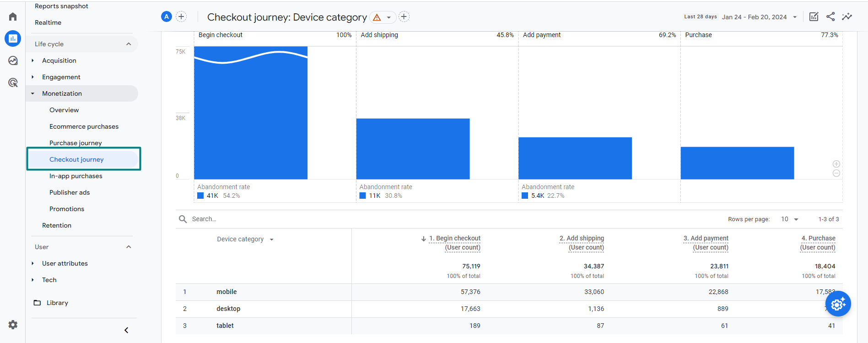
Task: Click the floating blue gear assistant button
Action: (x=838, y=304)
